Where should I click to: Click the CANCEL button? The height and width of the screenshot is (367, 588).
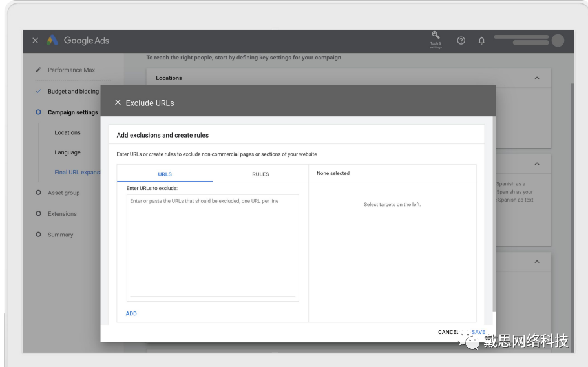point(448,332)
